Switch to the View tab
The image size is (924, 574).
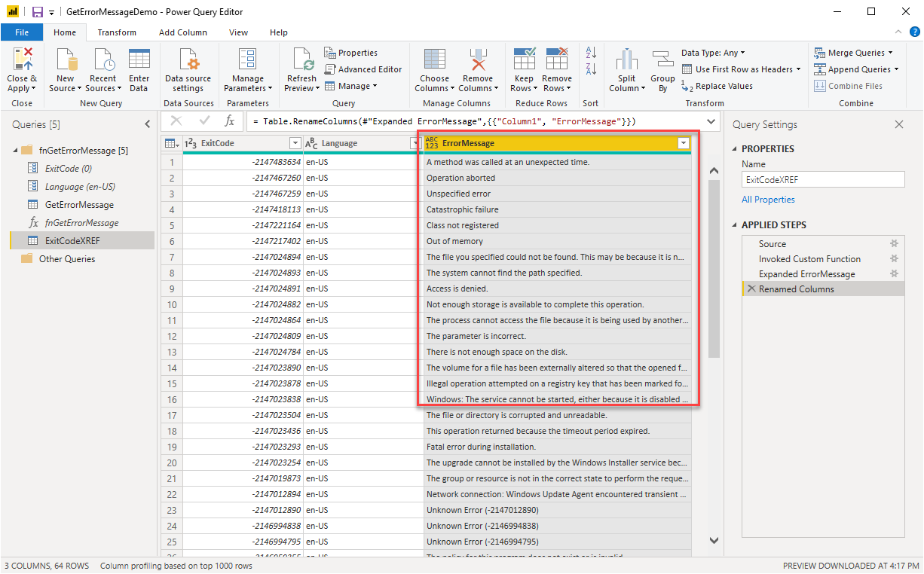coord(239,32)
